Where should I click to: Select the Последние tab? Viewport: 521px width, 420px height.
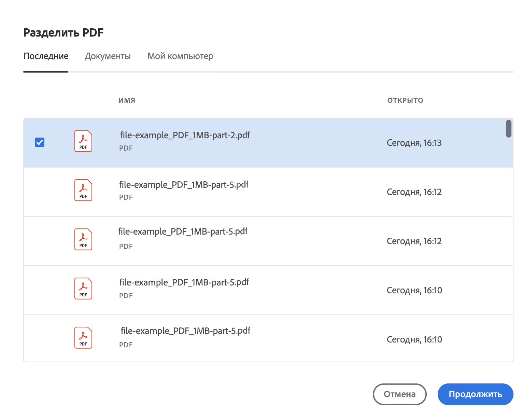click(46, 56)
